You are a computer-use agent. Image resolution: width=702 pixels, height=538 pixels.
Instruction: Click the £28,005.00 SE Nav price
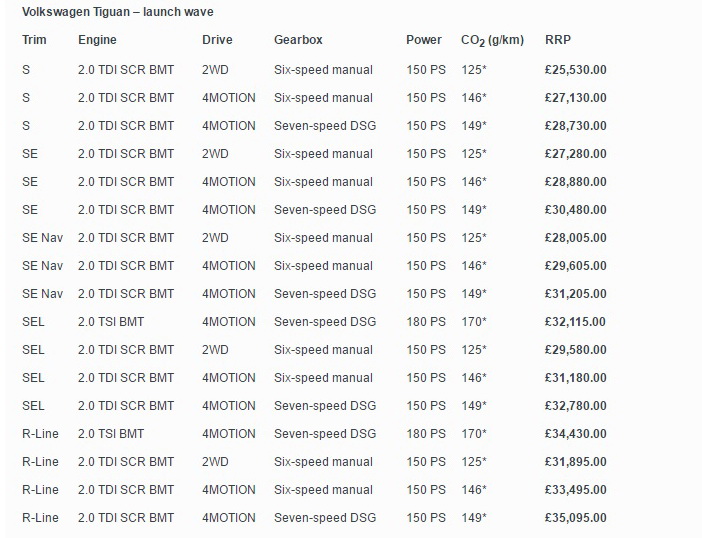click(x=576, y=238)
